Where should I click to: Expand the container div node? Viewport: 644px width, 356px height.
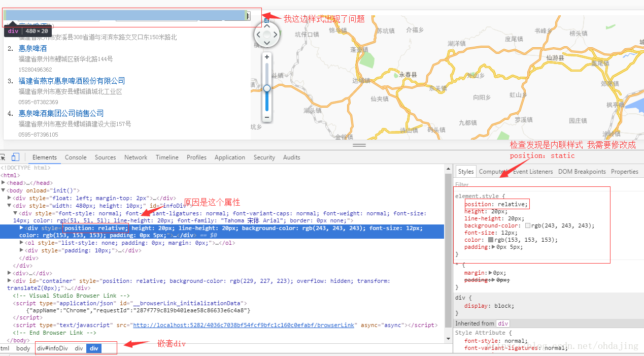(10, 281)
